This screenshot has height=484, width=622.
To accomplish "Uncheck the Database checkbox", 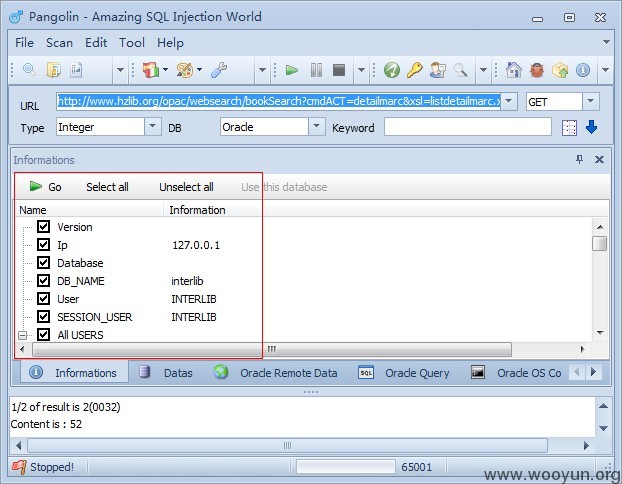I will point(43,262).
